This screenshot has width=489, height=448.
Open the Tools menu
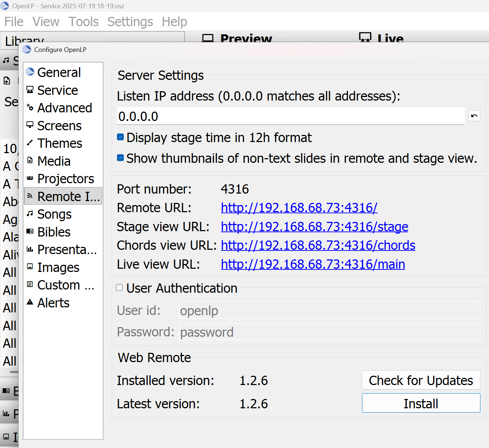pyautogui.click(x=83, y=22)
